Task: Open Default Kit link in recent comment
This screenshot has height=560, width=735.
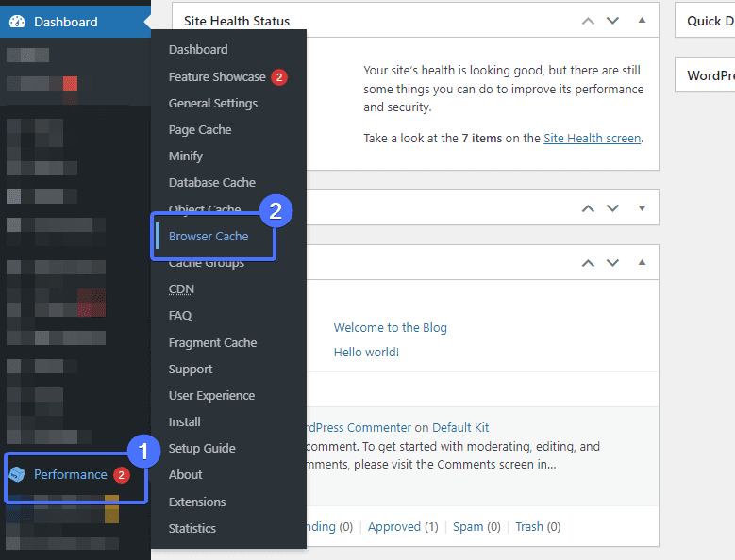Action: click(x=460, y=427)
